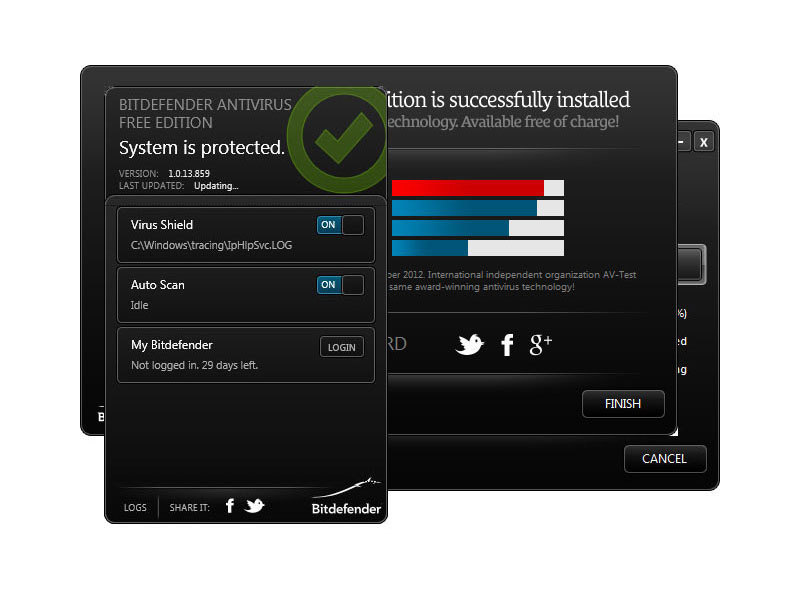Click the My Bitdefender panel title

[171, 345]
